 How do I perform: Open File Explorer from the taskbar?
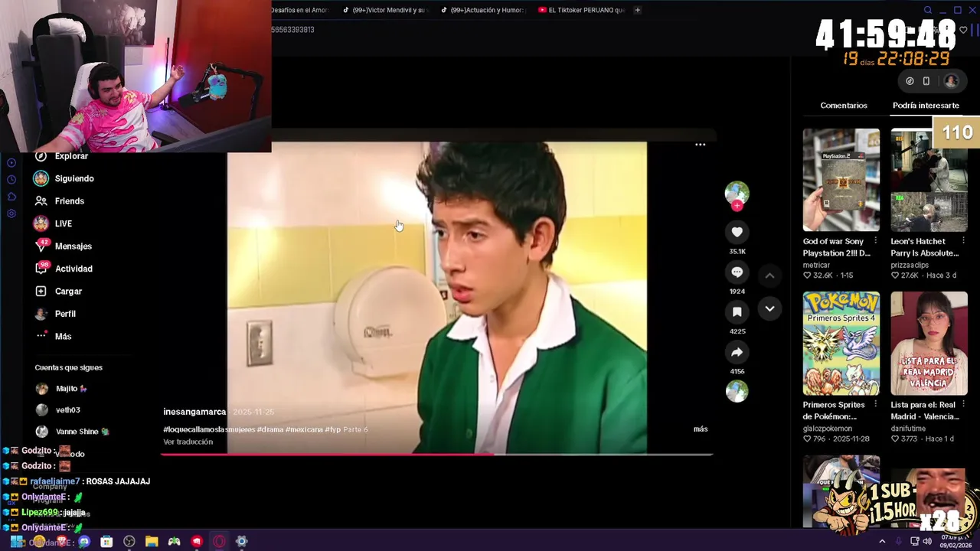click(x=152, y=541)
